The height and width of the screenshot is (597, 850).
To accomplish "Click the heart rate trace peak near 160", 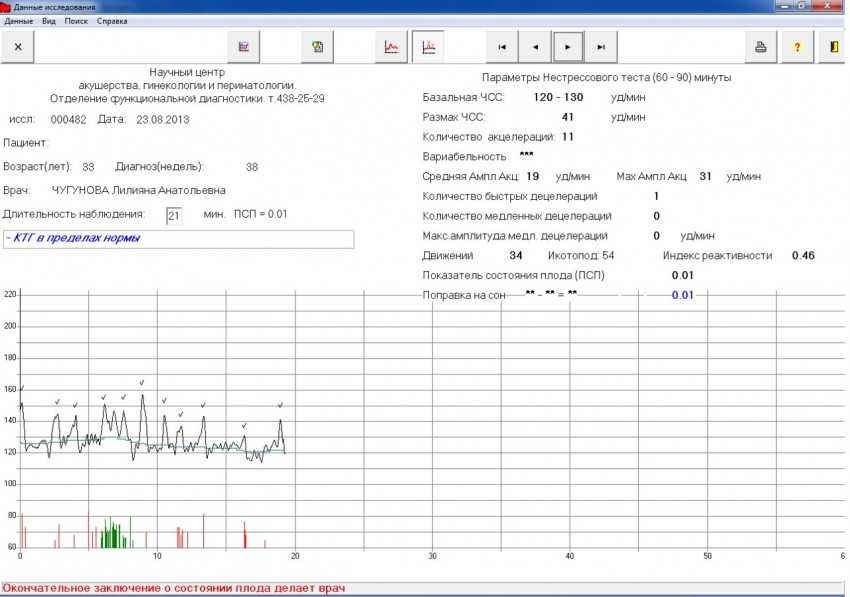I will click(142, 396).
